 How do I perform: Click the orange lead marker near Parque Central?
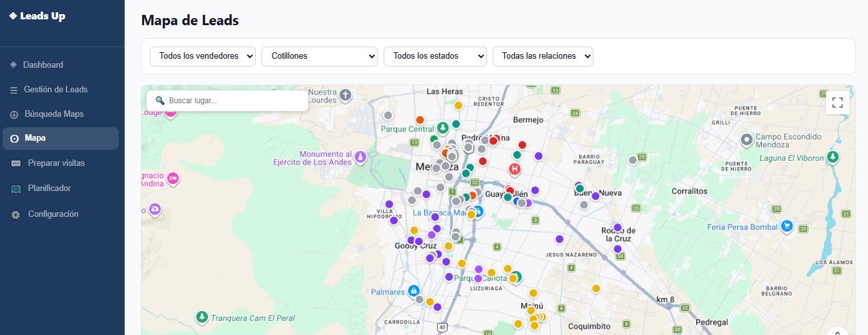420,120
